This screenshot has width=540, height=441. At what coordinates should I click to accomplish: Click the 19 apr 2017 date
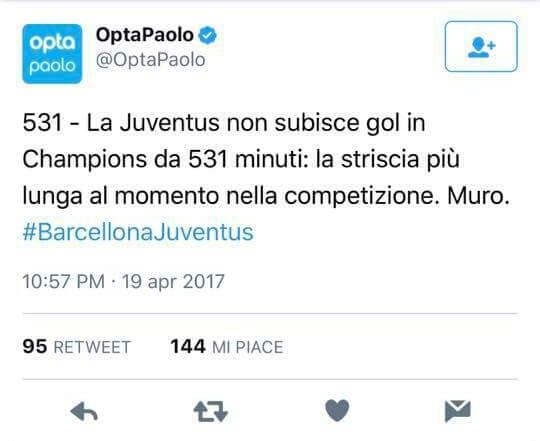point(173,282)
